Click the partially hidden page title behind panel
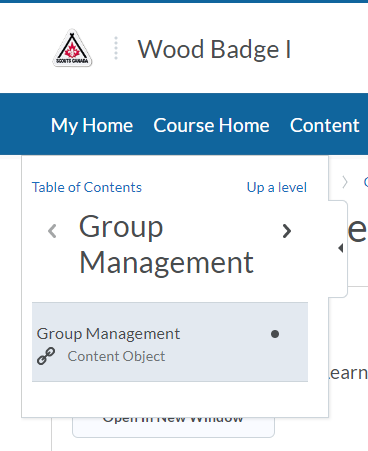This screenshot has height=451, width=368. pyautogui.click(x=358, y=231)
